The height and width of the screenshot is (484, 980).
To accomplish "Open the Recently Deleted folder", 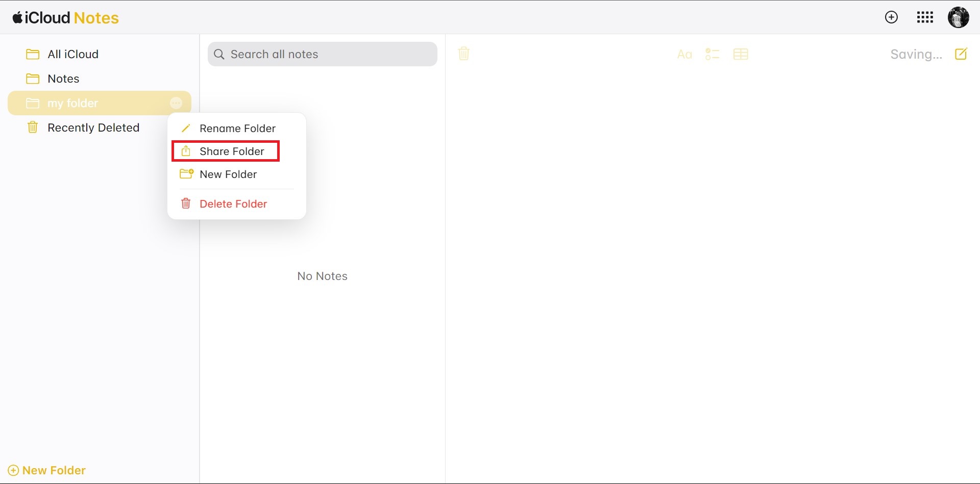I will click(x=93, y=128).
